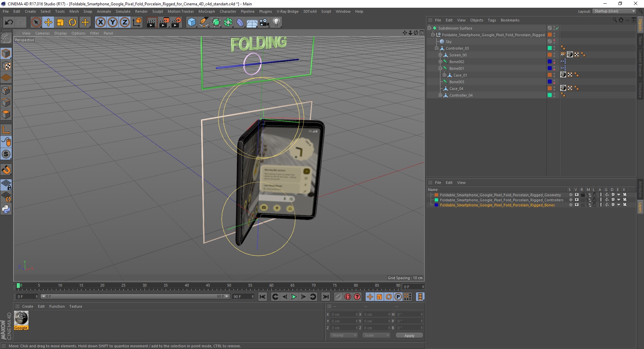
Task: Switch to Polygons mode in left toolbar
Action: point(6,114)
